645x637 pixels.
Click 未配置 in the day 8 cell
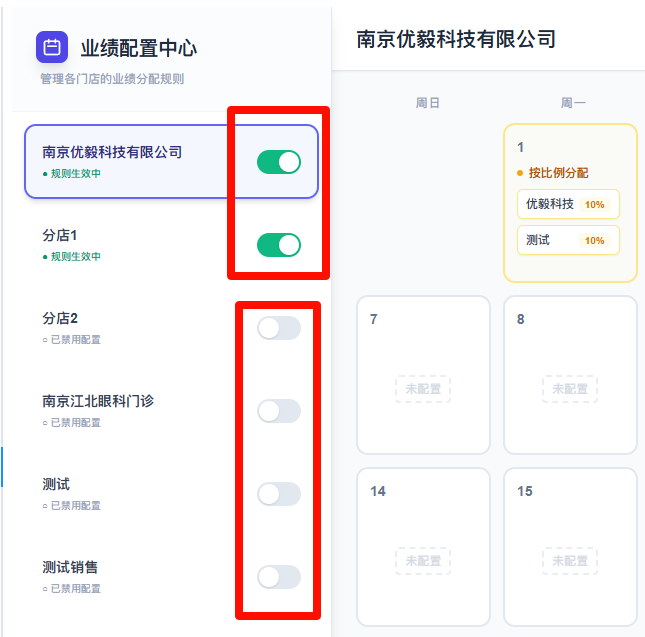click(x=570, y=389)
